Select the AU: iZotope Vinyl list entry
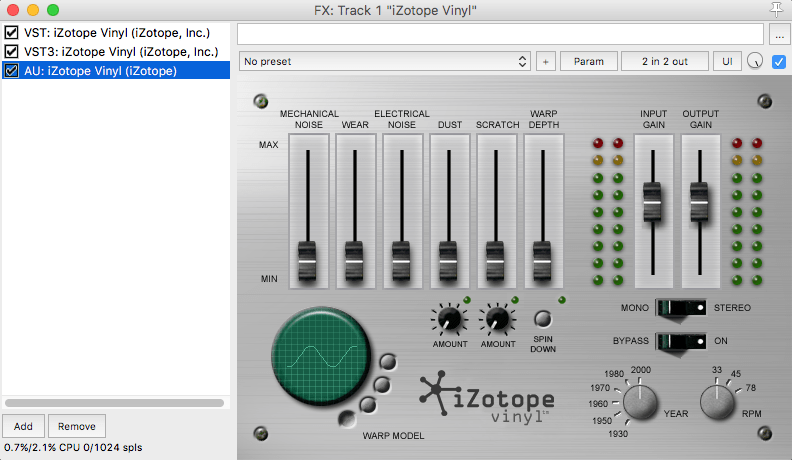Viewport: 792px width, 460px height. 116,71
